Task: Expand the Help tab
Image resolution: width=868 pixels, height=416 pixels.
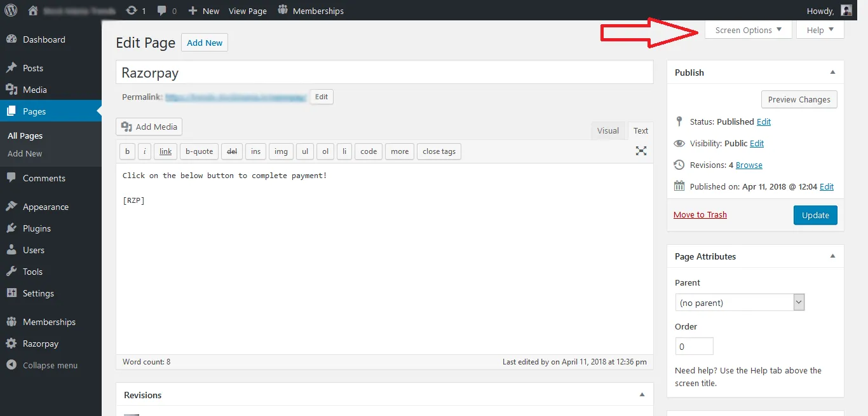Action: tap(820, 30)
